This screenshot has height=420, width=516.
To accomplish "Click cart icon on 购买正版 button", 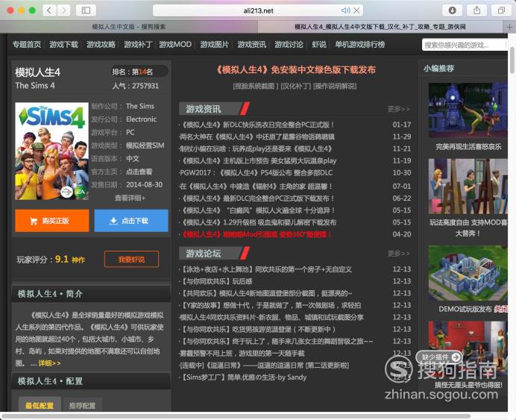I will click(x=34, y=222).
